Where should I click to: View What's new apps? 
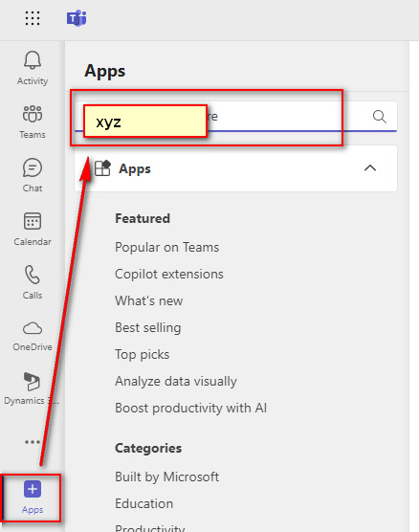(148, 300)
